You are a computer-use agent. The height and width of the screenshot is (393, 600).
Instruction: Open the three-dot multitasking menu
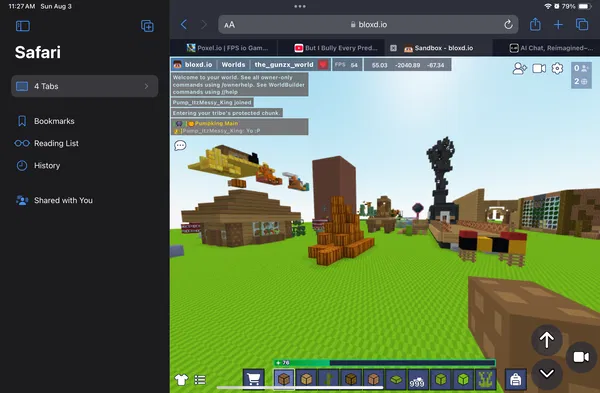click(300, 6)
